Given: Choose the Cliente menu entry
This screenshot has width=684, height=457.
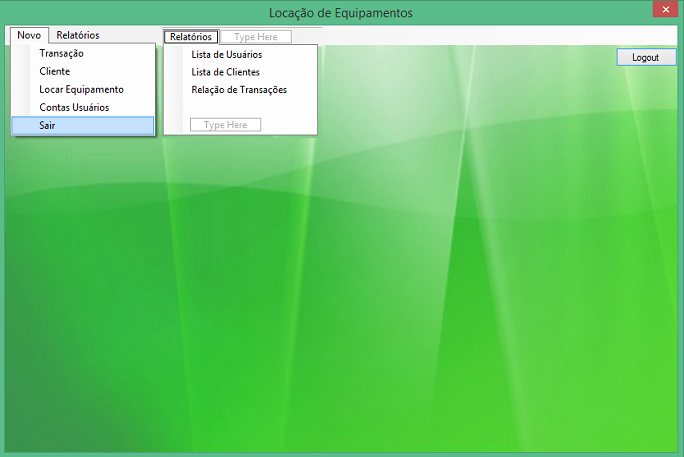Looking at the screenshot, I should point(83,71).
